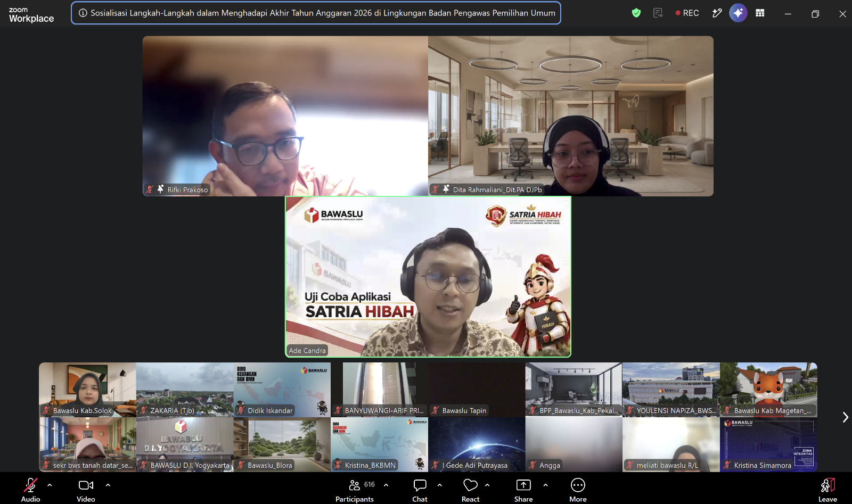Open the AI Companion sparkle button
The height and width of the screenshot is (504, 852).
738,13
